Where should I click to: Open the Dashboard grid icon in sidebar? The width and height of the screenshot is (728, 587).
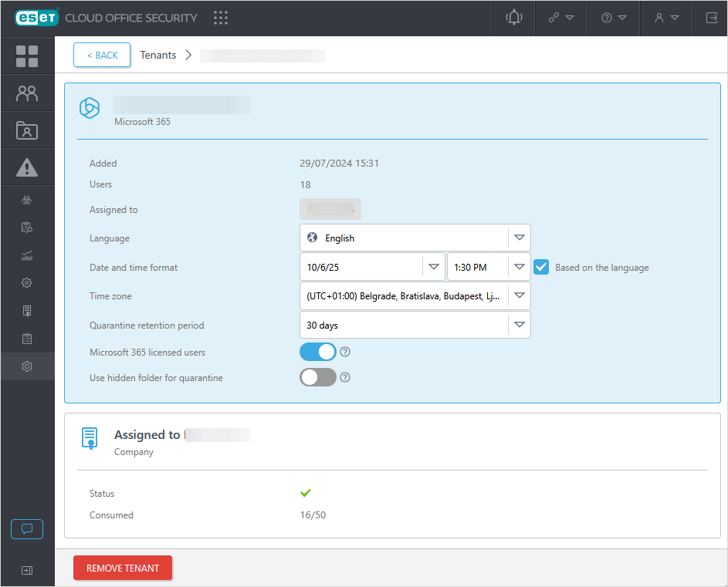(27, 56)
